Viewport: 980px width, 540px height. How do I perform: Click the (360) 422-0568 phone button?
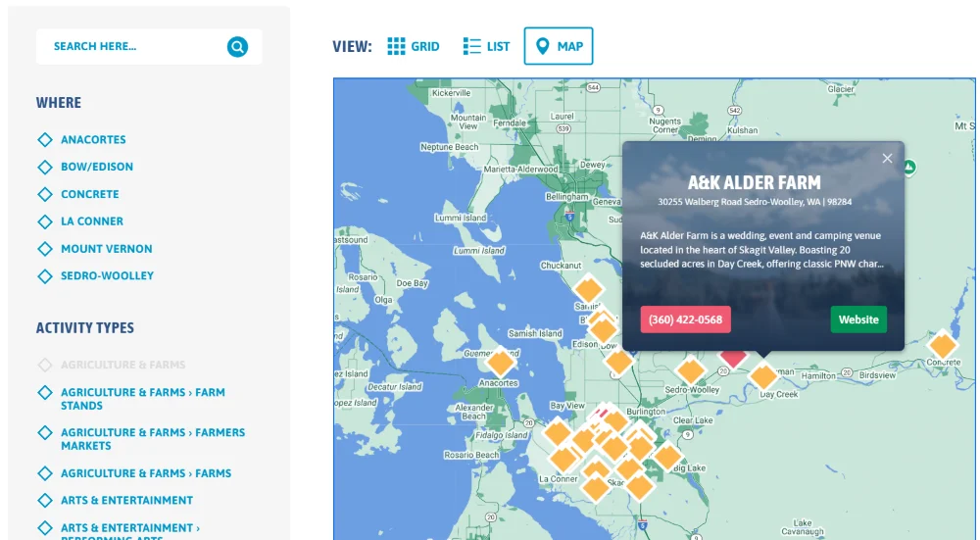(686, 319)
